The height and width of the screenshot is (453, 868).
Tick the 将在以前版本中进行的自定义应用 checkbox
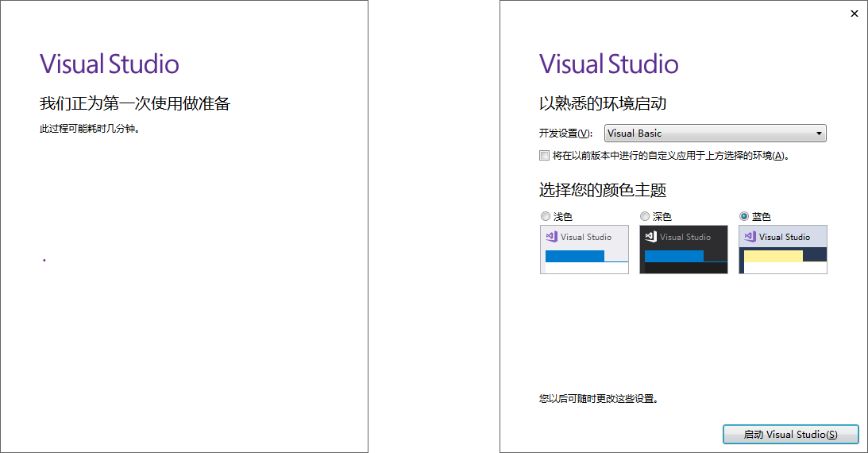(x=544, y=156)
